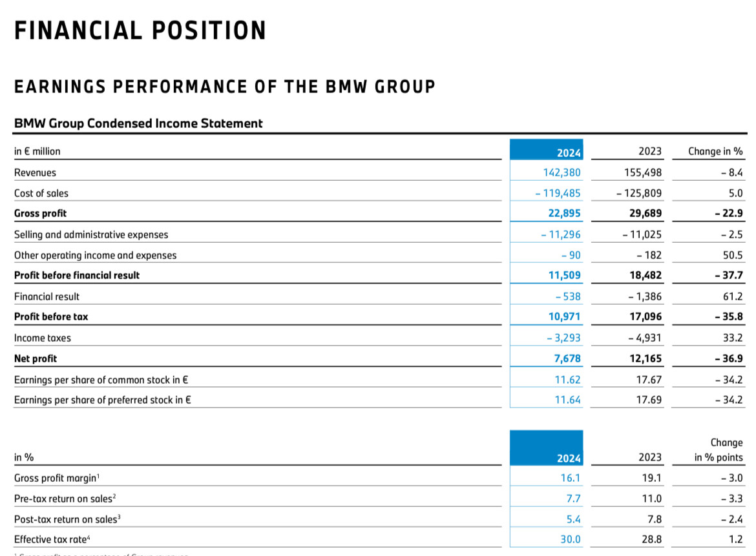Click the Change in % points header
Screen dimensions: 756x556
719,450
